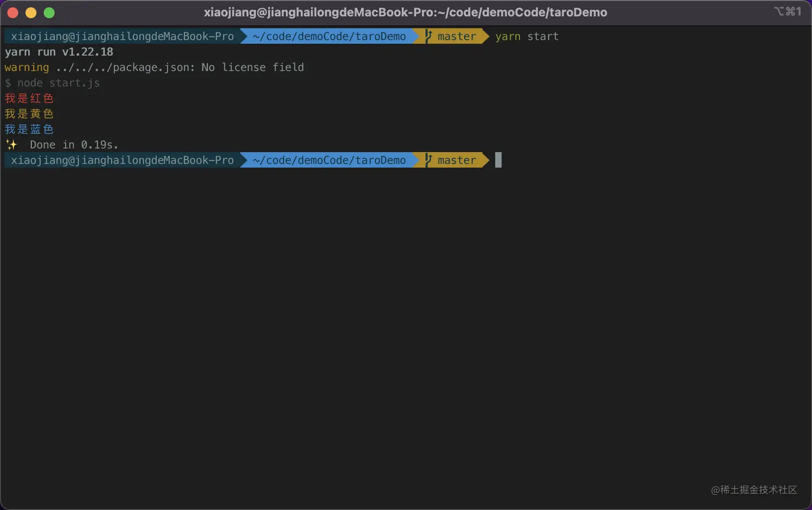The image size is (812, 510).
Task: Click the 'yarn run v1.22.18' line
Action: (59, 52)
